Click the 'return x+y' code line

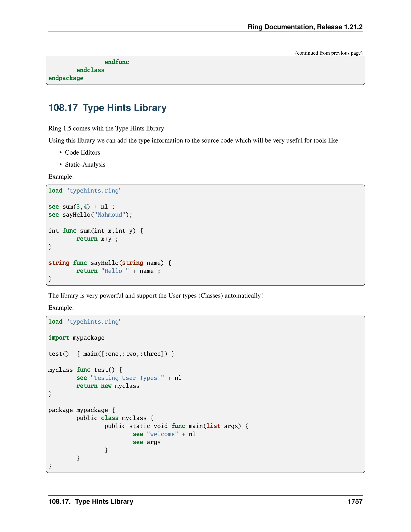click(97, 239)
